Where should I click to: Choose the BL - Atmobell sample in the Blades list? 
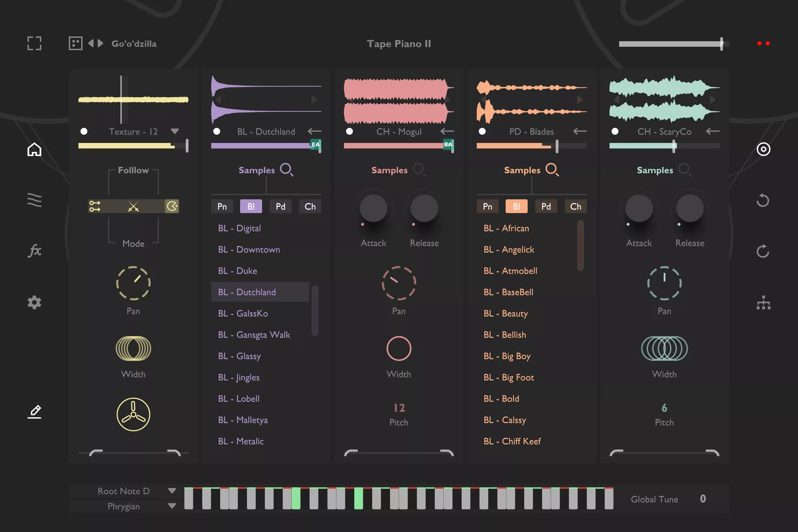[510, 271]
